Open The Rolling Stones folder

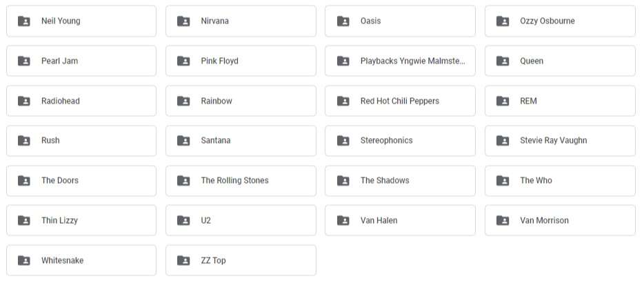[241, 181]
